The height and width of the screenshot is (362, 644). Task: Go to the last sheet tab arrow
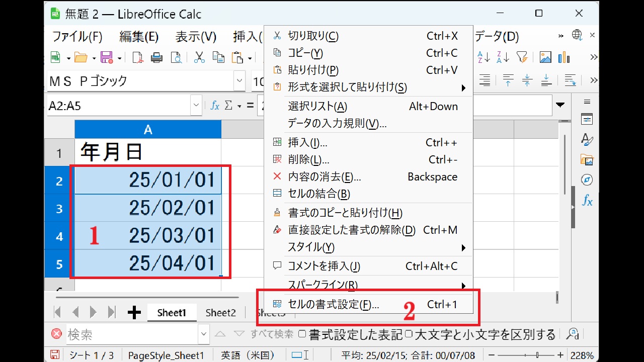point(112,313)
